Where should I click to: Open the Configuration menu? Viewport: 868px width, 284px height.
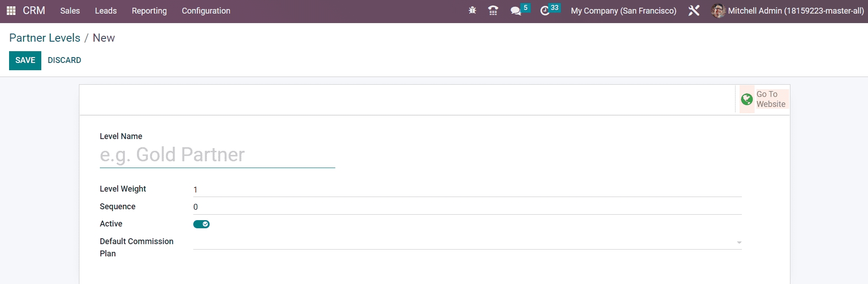(206, 11)
